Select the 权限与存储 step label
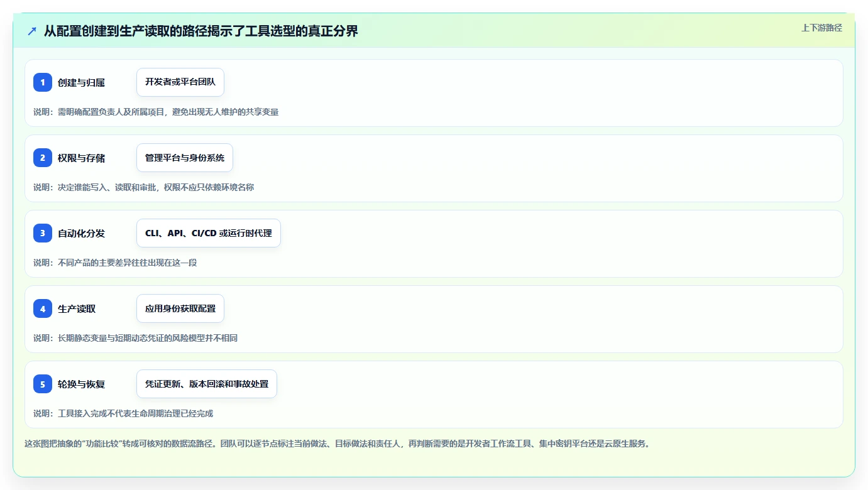 [81, 158]
